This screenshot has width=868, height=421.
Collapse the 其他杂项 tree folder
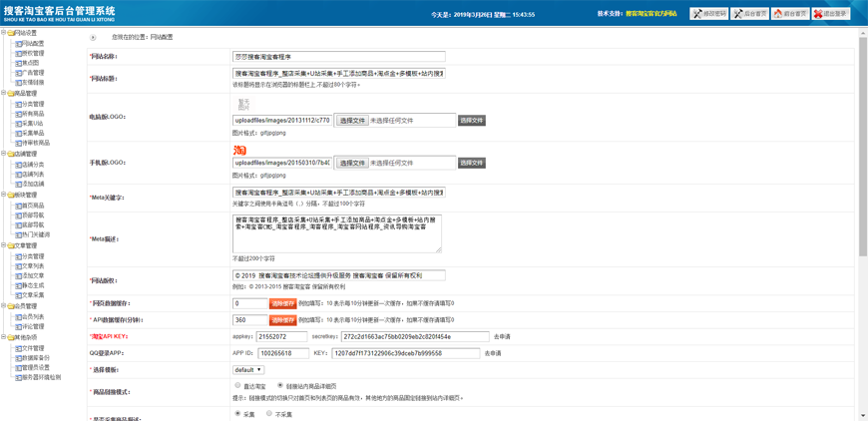[3, 337]
